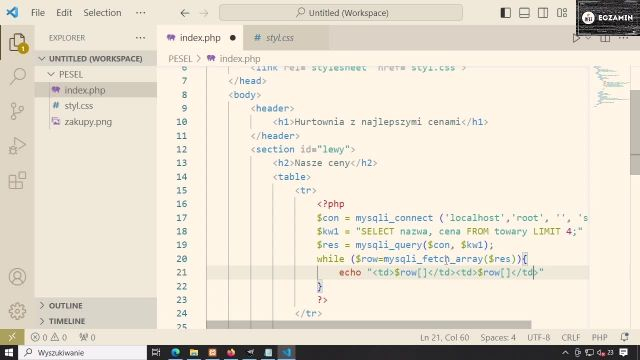Expand the Outline section
This screenshot has height=360, width=640.
96,306
